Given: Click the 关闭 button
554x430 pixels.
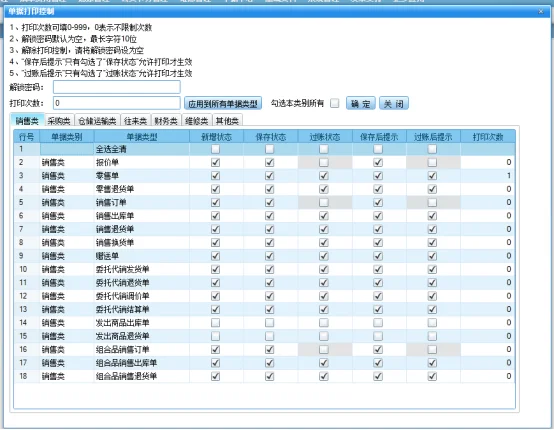Looking at the screenshot, I should [394, 104].
